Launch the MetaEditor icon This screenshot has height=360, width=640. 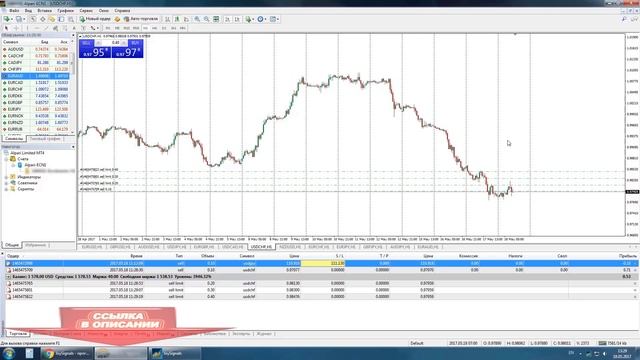118,19
